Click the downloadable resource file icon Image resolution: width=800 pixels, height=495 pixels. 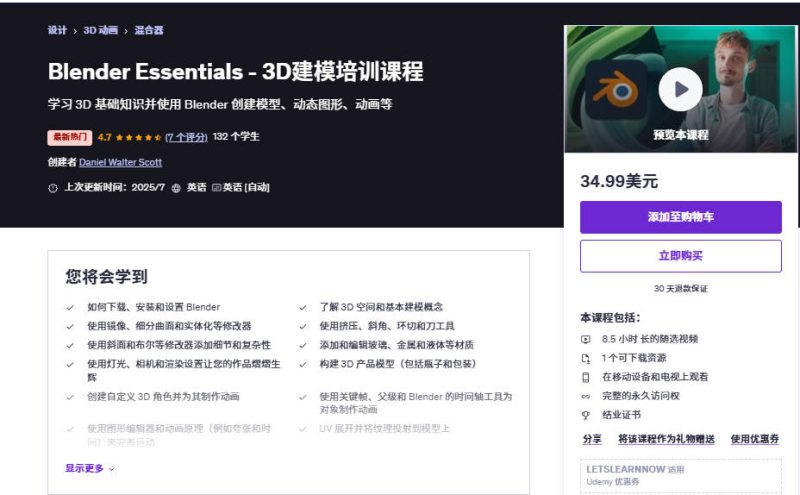click(x=586, y=358)
